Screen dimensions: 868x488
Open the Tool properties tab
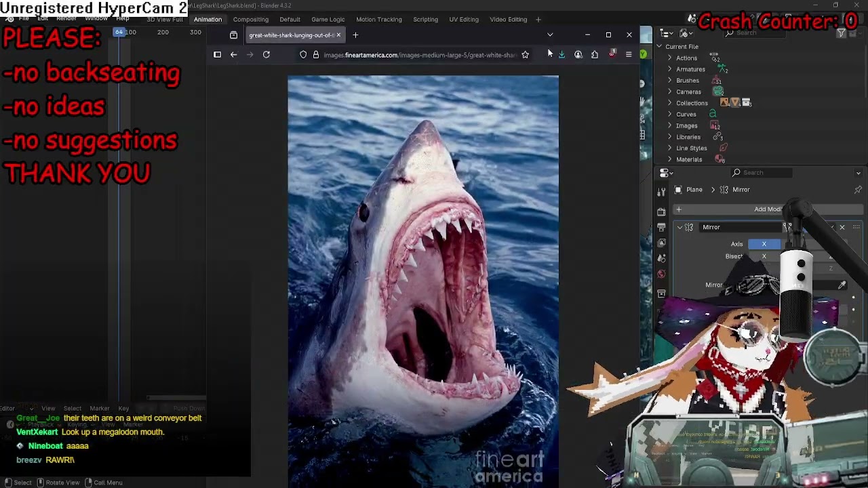[662, 192]
